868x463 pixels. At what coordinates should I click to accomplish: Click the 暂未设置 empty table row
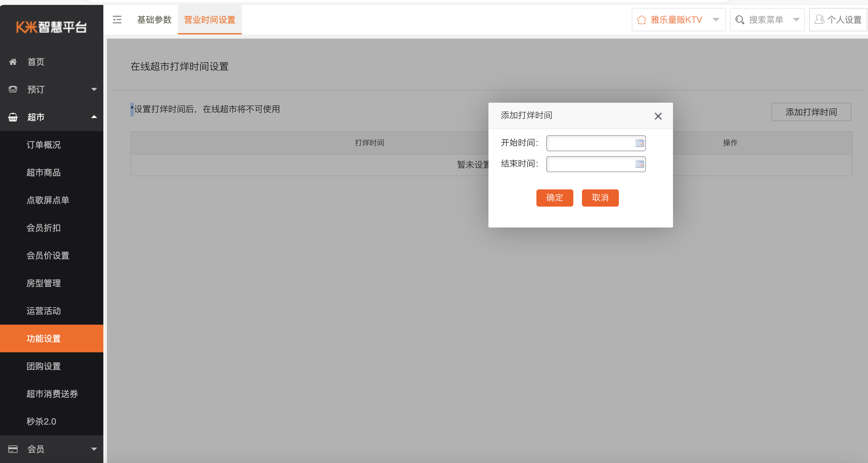click(491, 165)
